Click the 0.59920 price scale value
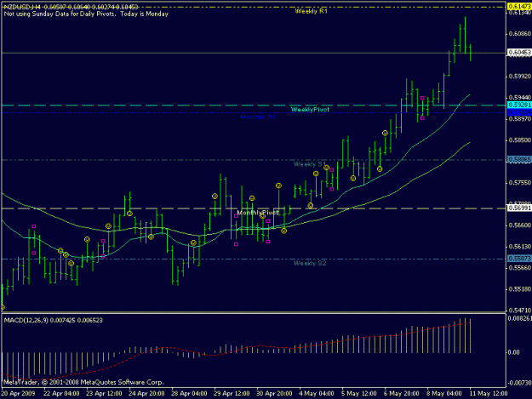The height and width of the screenshot is (399, 532). 519,77
